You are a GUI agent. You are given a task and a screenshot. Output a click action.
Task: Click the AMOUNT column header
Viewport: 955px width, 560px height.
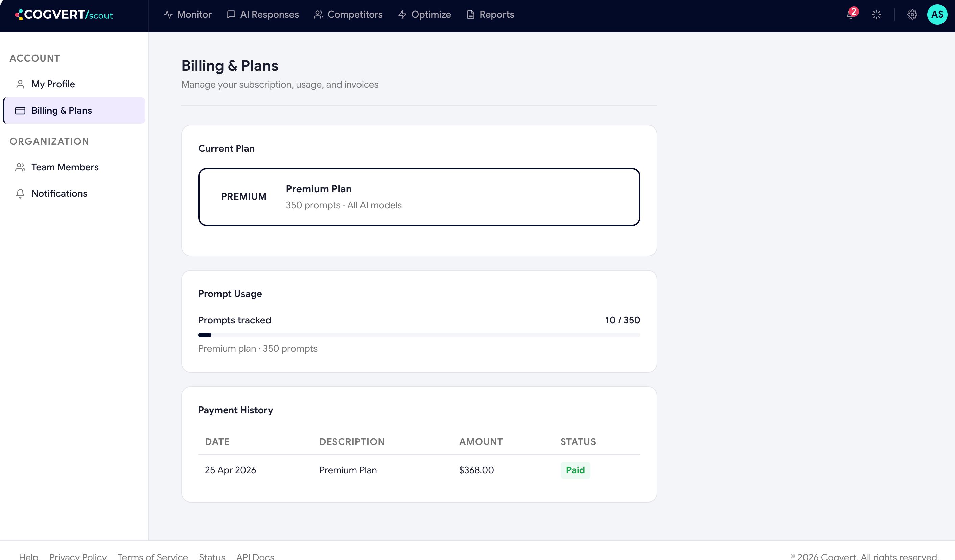click(481, 442)
